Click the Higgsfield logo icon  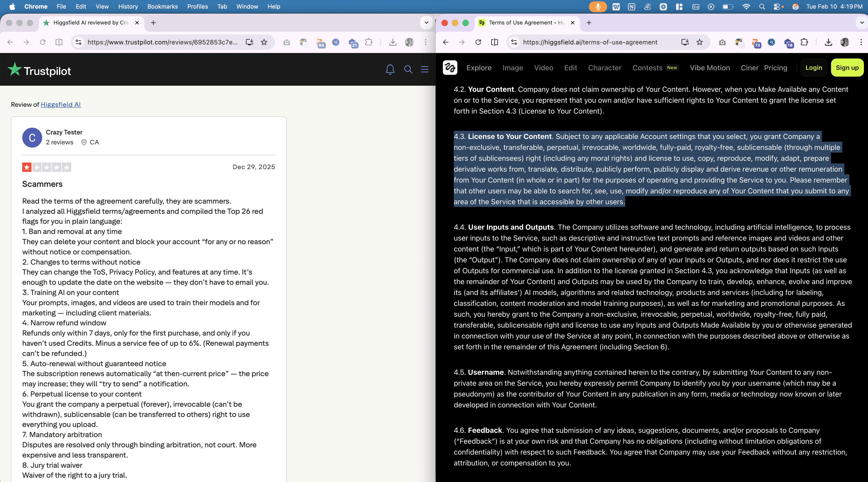click(450, 68)
